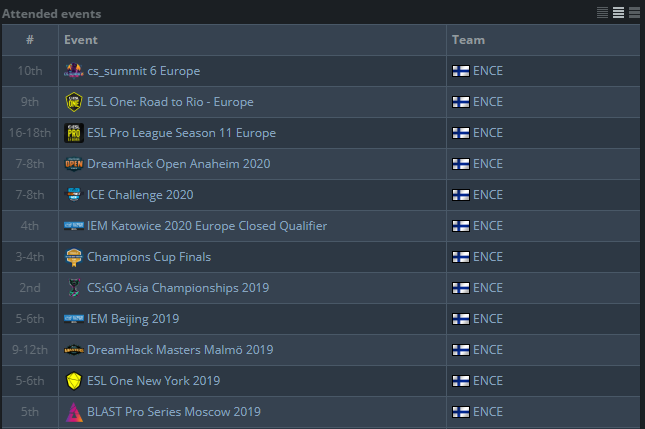645x429 pixels.
Task: Select the large row density view
Action: click(634, 12)
